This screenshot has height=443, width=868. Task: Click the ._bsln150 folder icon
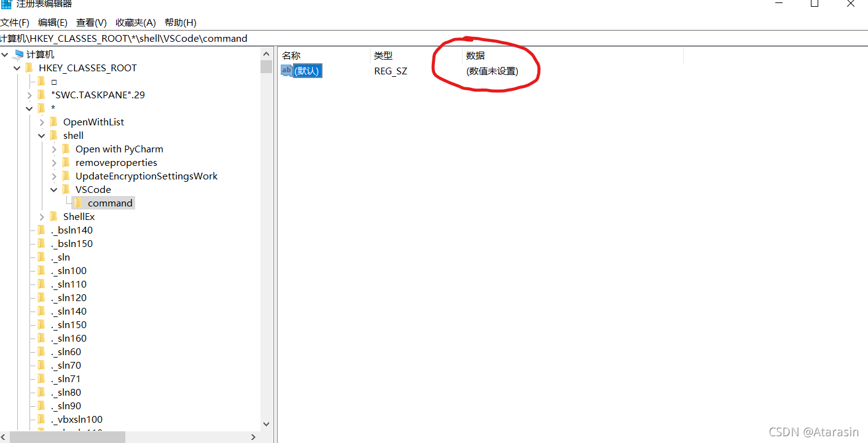(41, 244)
